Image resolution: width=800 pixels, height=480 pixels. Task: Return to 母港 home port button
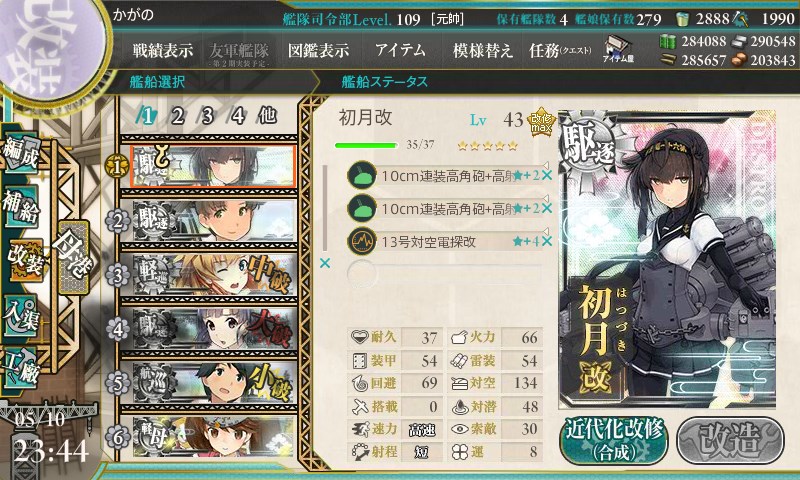click(73, 257)
